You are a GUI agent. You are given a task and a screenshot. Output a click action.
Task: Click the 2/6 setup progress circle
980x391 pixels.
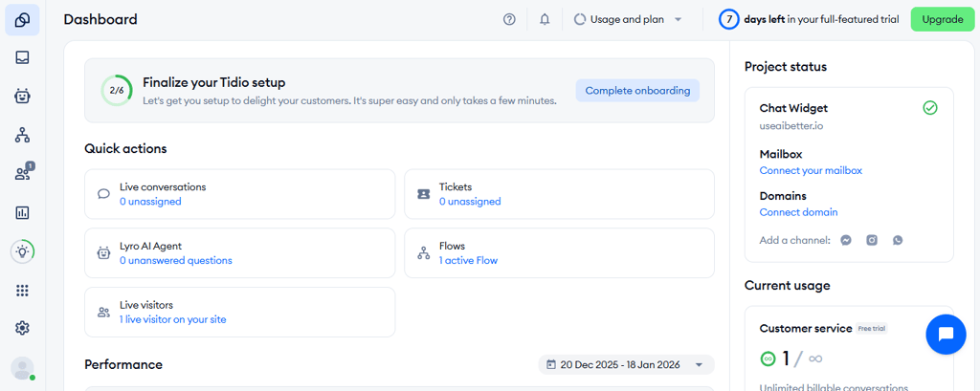(x=117, y=91)
